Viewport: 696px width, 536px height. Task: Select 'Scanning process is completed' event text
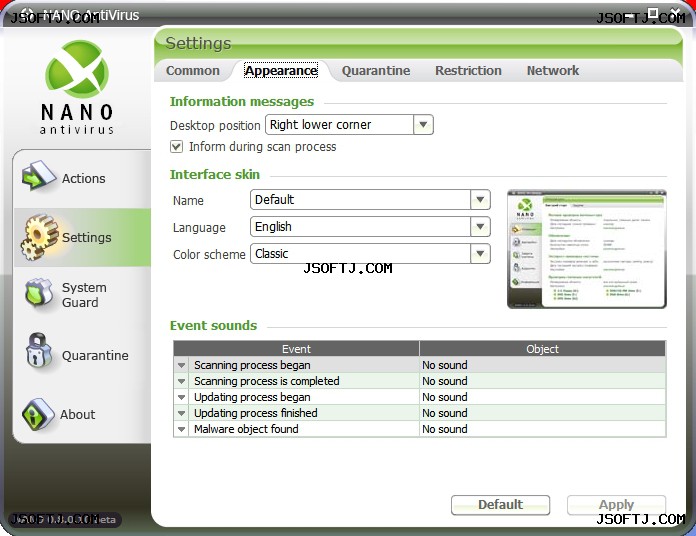click(x=266, y=381)
